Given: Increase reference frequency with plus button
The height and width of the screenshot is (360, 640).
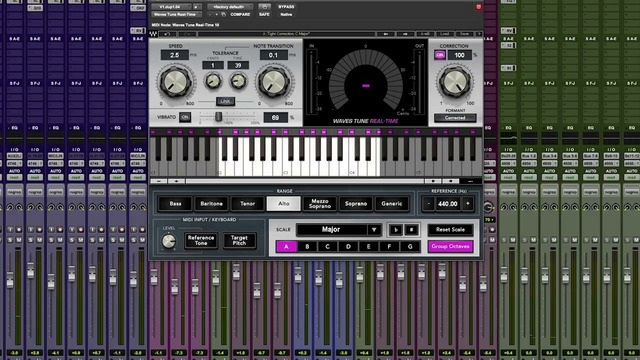Looking at the screenshot, I should [468, 204].
